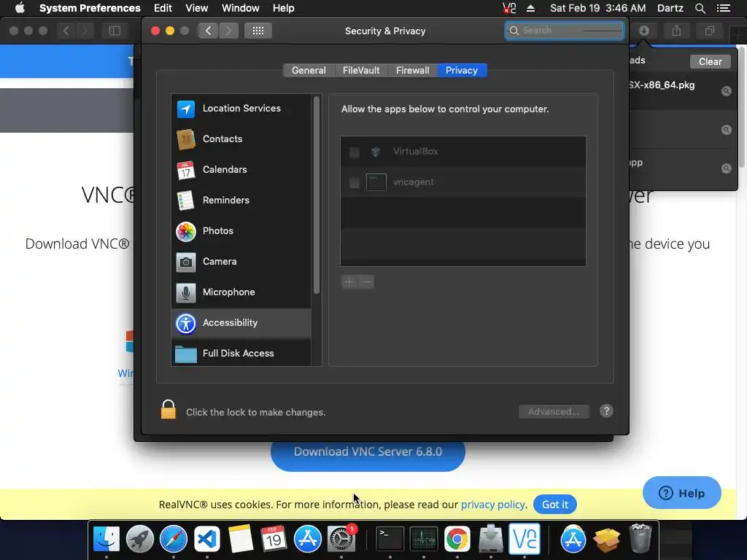Dismiss cookies banner with Got it

coord(555,505)
